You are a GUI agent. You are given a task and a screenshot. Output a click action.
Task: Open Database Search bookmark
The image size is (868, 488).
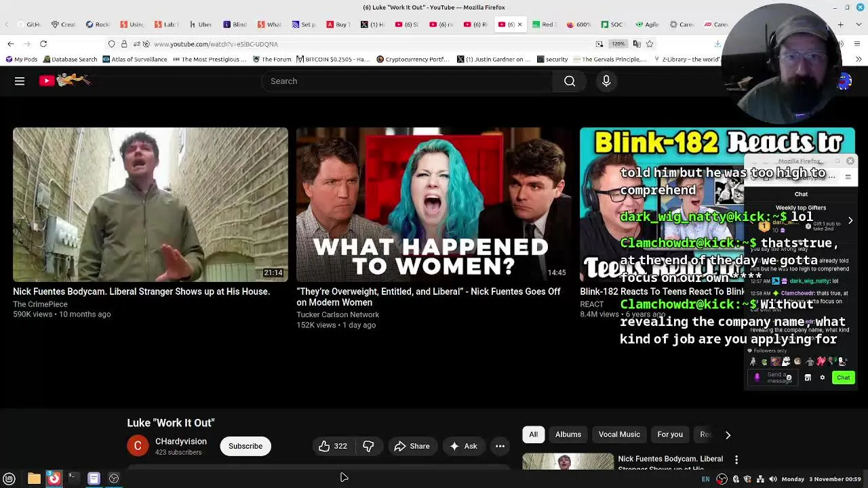pyautogui.click(x=70, y=60)
